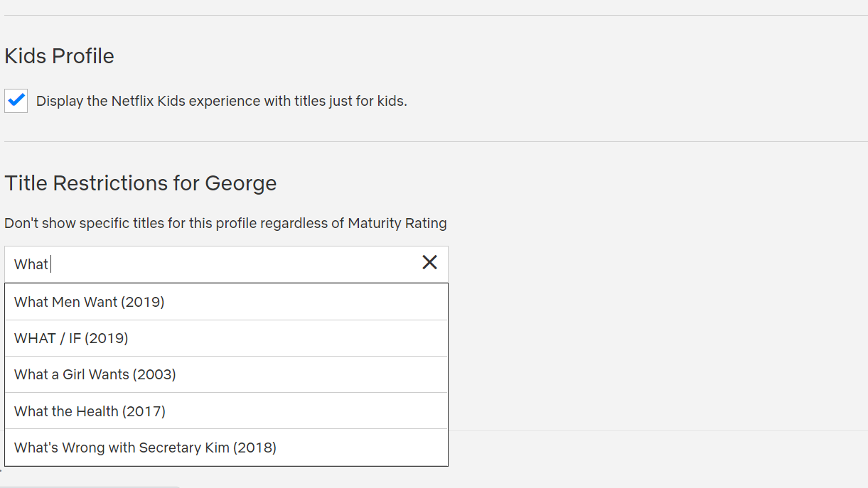The width and height of the screenshot is (868, 488).
Task: Select What Men Want (2019) suggestion
Action: (226, 302)
